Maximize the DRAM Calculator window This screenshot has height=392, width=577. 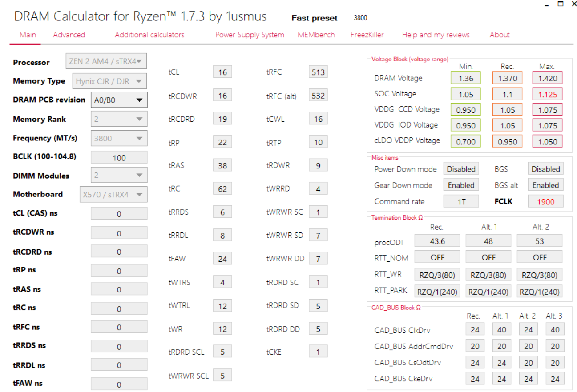[x=561, y=4]
